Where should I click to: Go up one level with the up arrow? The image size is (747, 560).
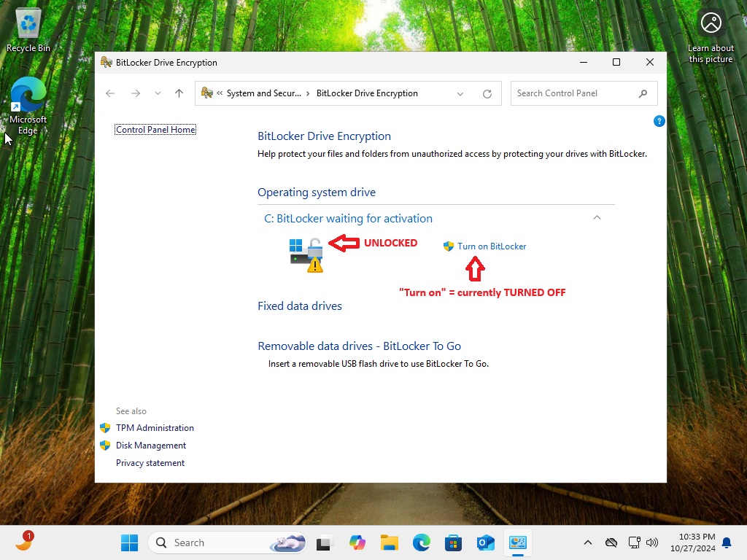click(x=179, y=93)
